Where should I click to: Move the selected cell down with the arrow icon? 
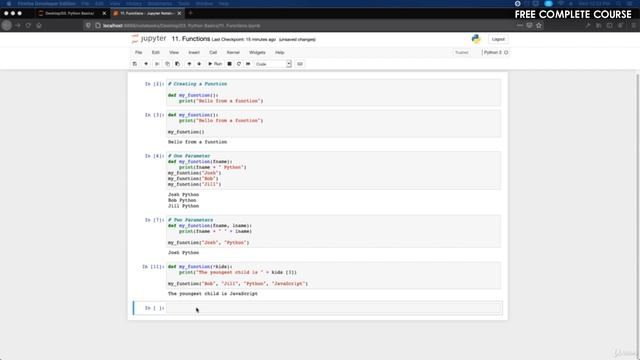pyautogui.click(x=199, y=64)
